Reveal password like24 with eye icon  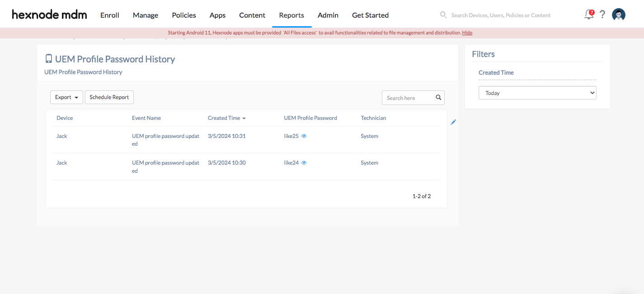point(304,163)
